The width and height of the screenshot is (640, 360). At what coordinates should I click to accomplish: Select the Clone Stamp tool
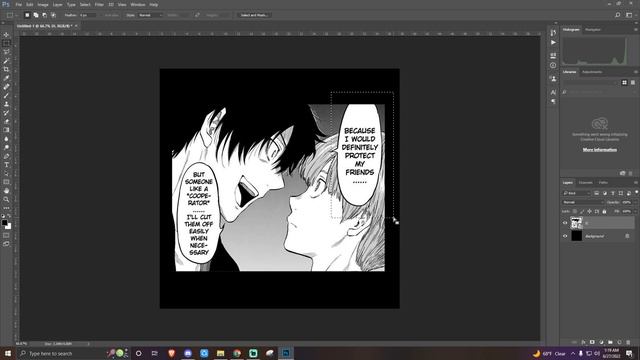point(6,104)
